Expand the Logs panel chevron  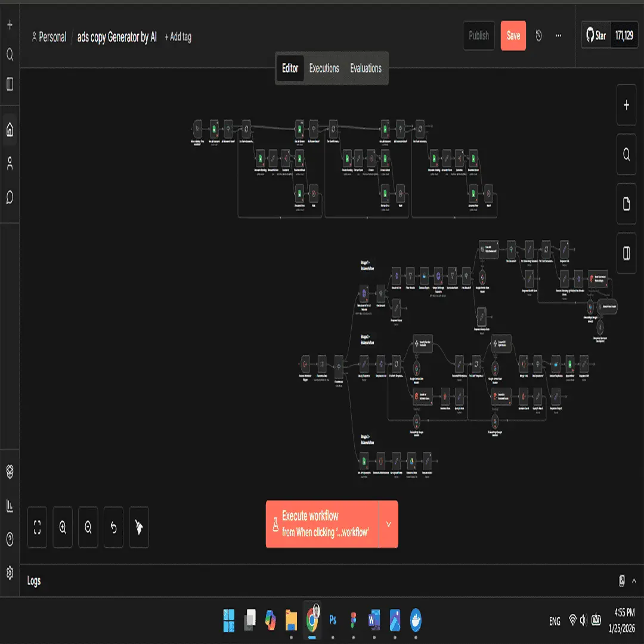pos(634,580)
